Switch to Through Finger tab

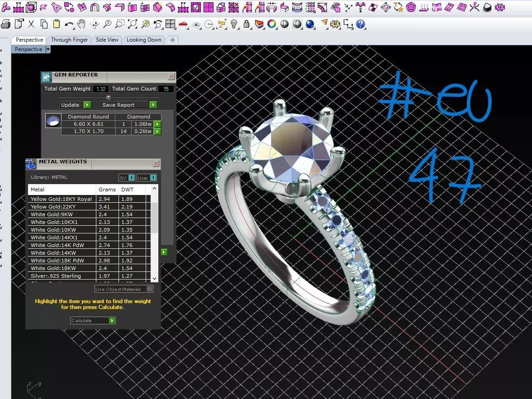click(x=69, y=40)
